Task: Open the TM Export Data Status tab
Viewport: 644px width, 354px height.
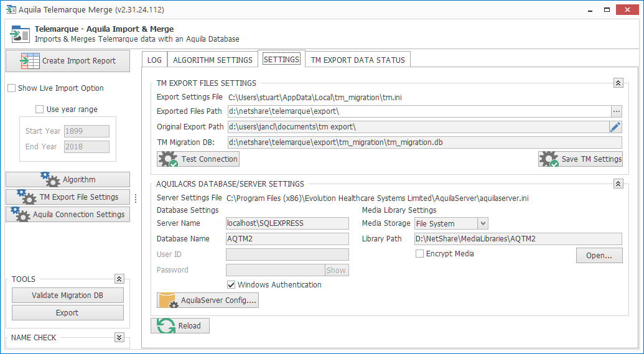Action: [358, 60]
